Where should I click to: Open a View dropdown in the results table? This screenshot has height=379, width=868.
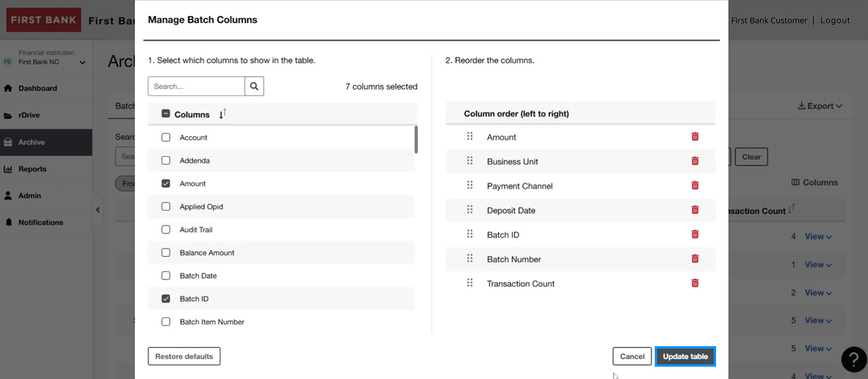(818, 236)
